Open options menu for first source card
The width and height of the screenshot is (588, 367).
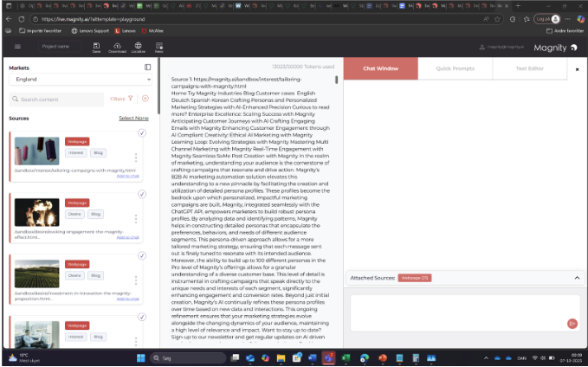pyautogui.click(x=136, y=158)
